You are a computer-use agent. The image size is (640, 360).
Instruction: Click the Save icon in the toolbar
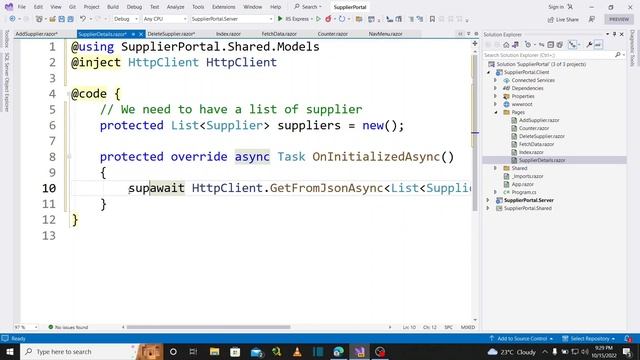tap(62, 19)
